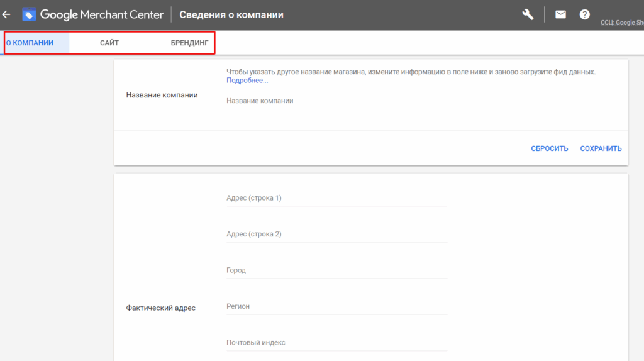Focus the Почтовый индекс field
644x361 pixels.
coord(336,343)
